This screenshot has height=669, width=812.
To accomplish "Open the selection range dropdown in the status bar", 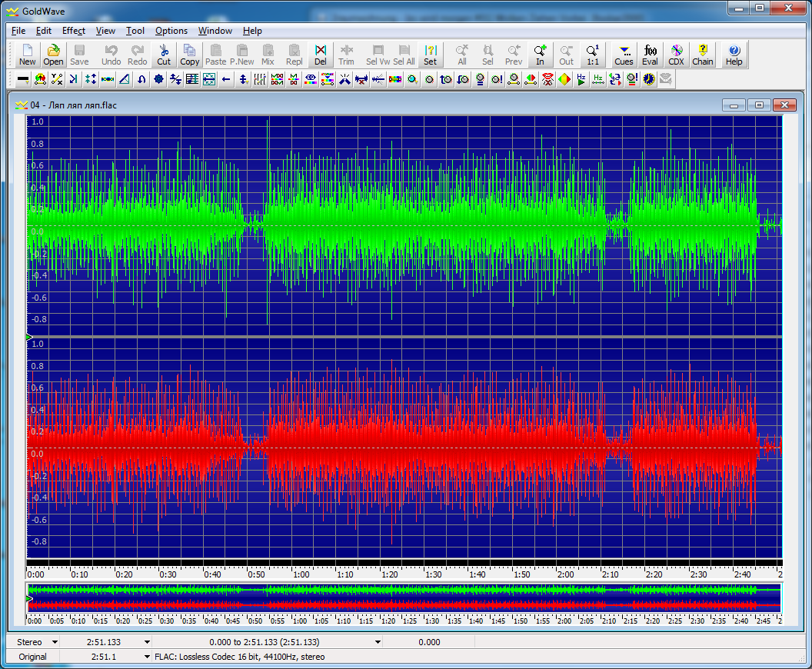I will pos(378,642).
